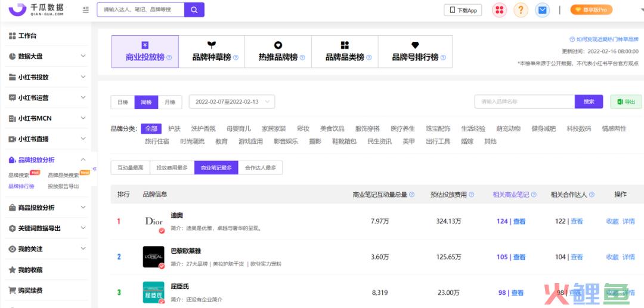Click help icon beside 品牌种草榜
Viewport: 644px width, 308px height.
pyautogui.click(x=236, y=57)
